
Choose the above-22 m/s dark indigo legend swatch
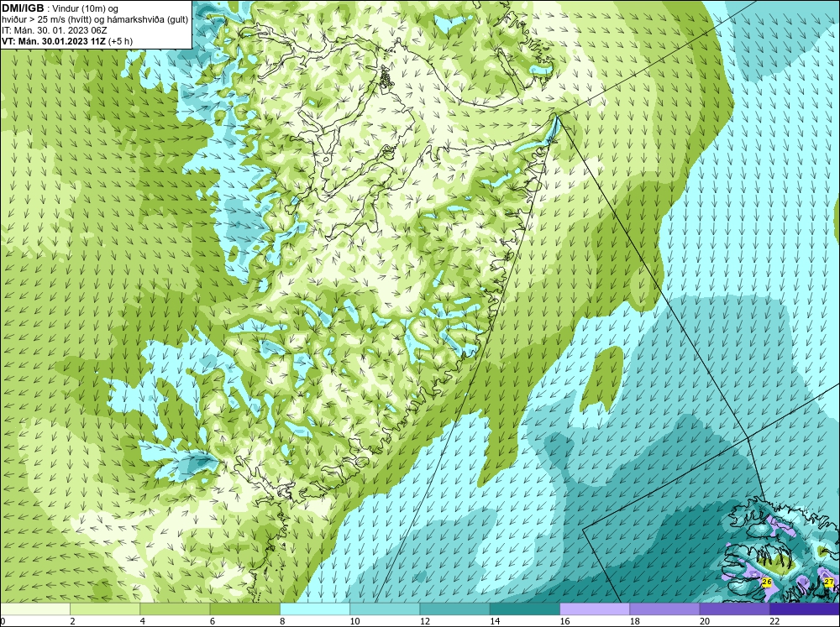point(805,609)
